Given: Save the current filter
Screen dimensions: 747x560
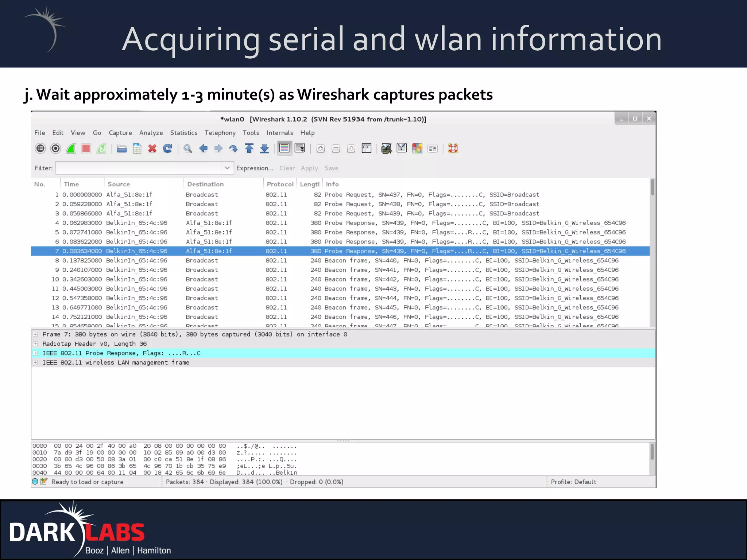Looking at the screenshot, I should (x=332, y=168).
